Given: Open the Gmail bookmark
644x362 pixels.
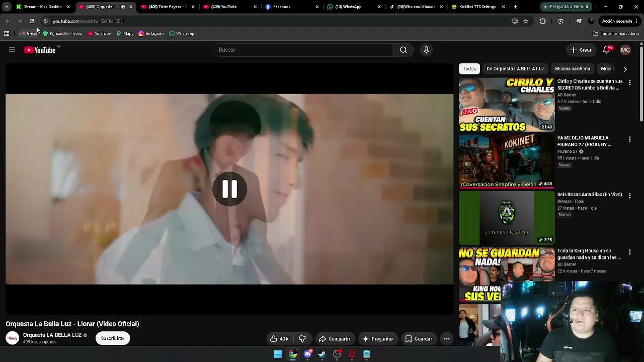Looking at the screenshot, I should pyautogui.click(x=29, y=34).
